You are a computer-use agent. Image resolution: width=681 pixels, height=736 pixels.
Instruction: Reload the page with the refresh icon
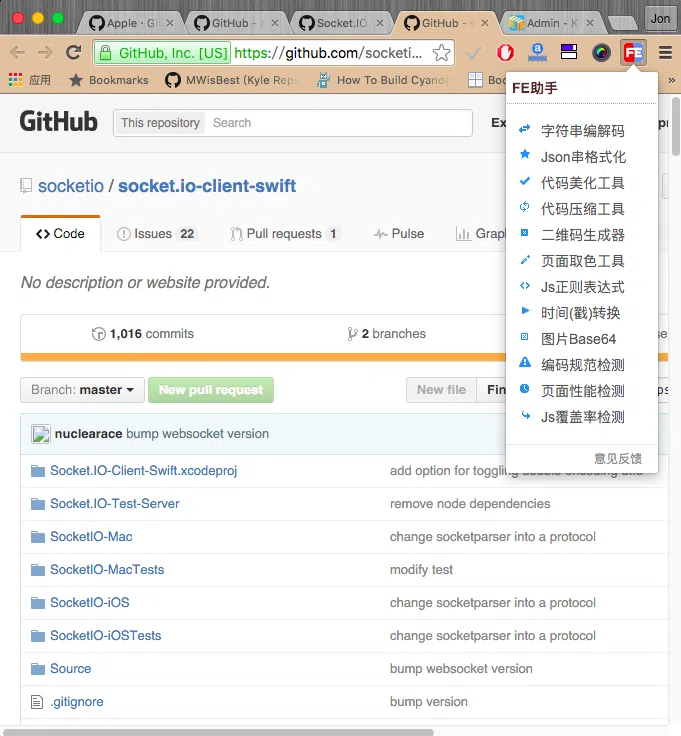click(73, 53)
